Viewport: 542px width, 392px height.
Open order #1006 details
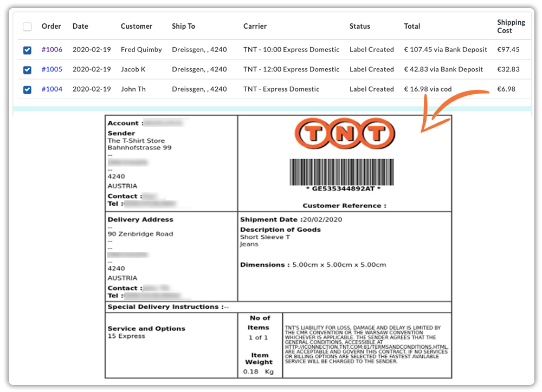pyautogui.click(x=51, y=50)
